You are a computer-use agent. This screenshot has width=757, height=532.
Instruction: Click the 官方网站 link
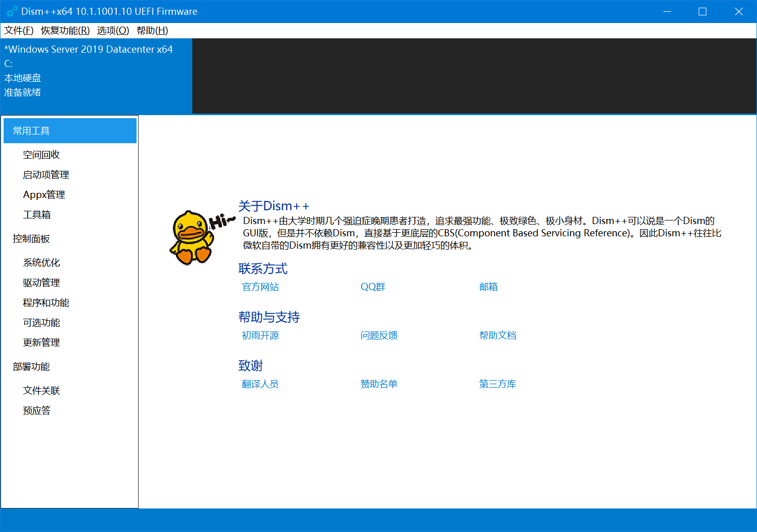260,287
